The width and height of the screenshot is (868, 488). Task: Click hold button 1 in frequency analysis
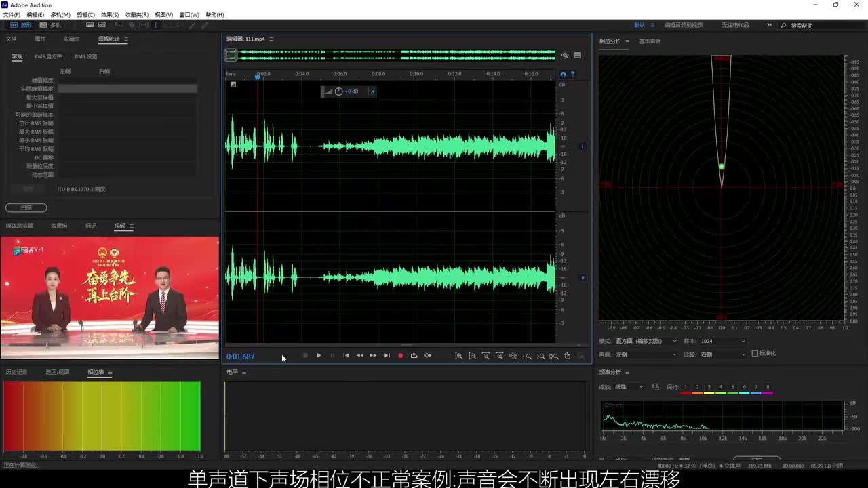pos(686,388)
